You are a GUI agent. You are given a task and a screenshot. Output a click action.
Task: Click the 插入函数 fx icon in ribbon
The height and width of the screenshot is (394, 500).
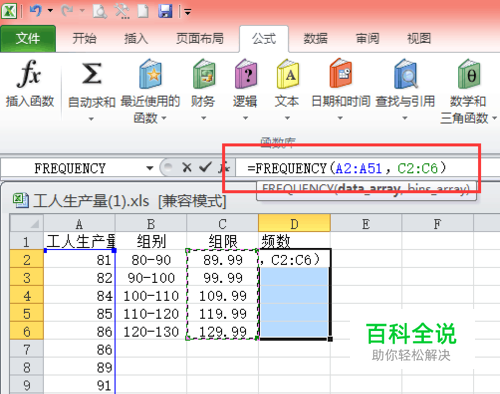click(x=29, y=74)
